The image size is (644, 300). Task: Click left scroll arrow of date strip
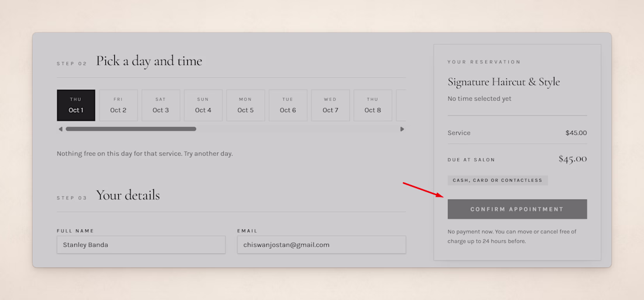[x=60, y=129]
